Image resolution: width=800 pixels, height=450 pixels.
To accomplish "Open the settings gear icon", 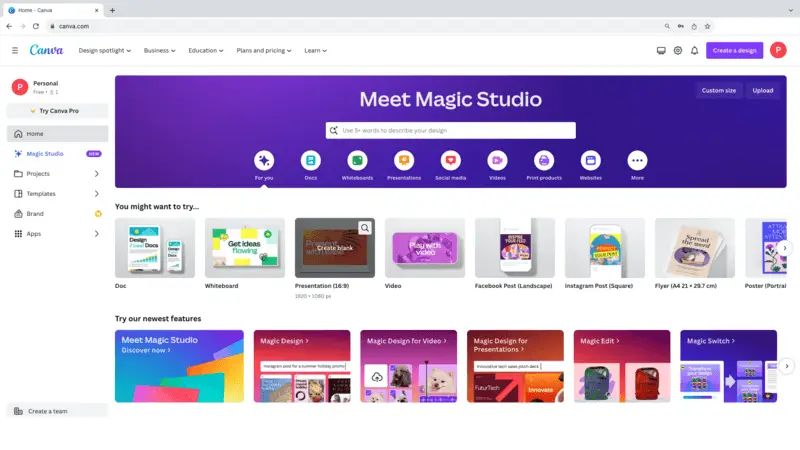I will [x=678, y=51].
